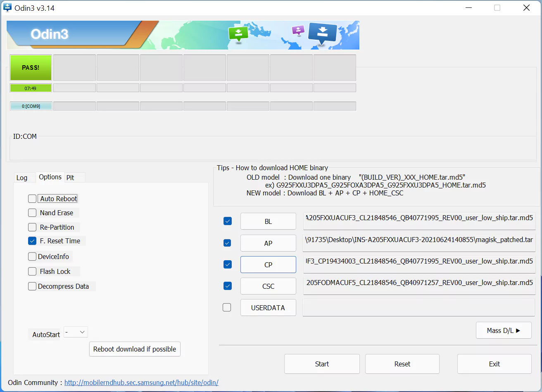
Task: Click the Start button to flash
Action: tap(322, 364)
